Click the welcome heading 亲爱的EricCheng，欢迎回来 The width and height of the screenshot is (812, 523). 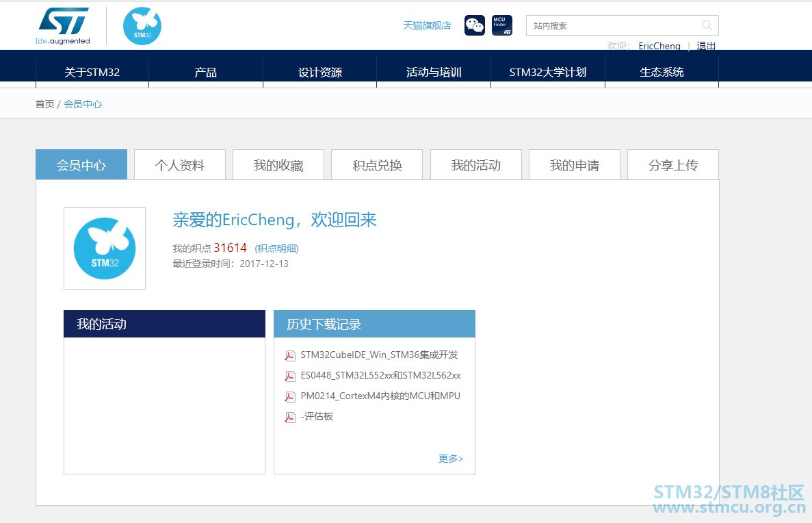274,220
